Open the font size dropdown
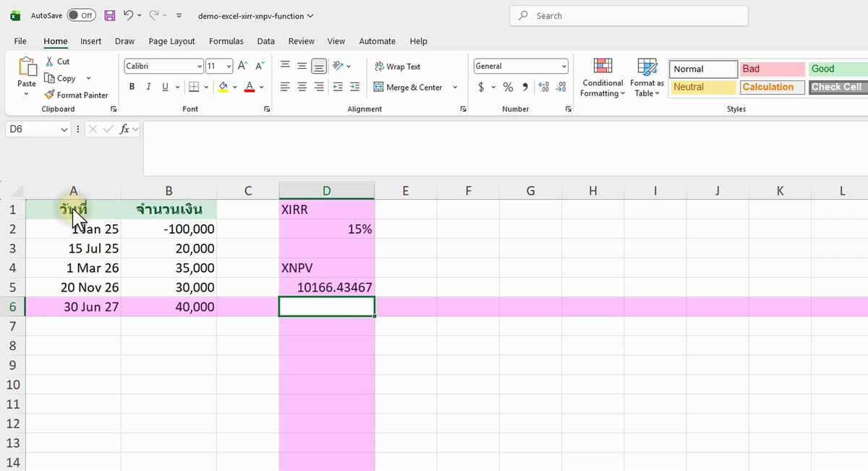The height and width of the screenshot is (471, 868). [229, 66]
